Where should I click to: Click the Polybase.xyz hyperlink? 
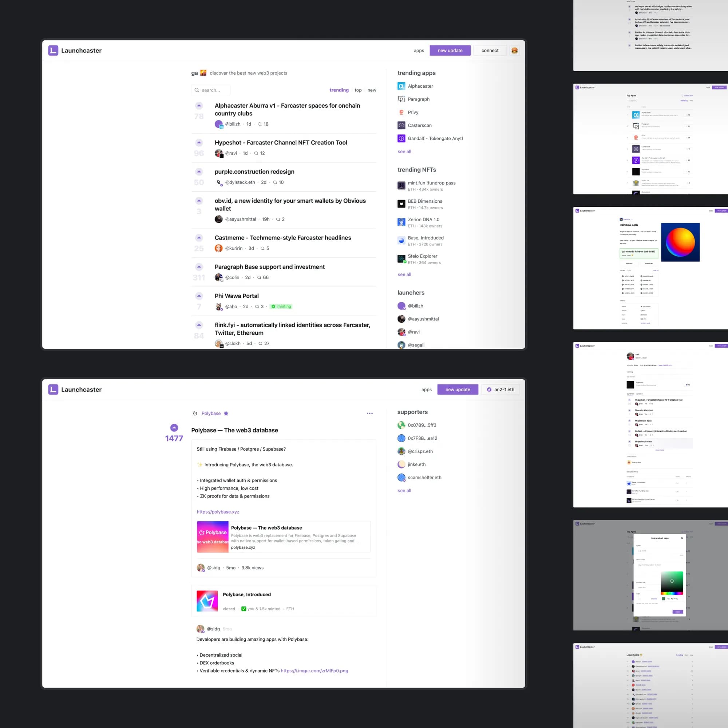(x=217, y=511)
